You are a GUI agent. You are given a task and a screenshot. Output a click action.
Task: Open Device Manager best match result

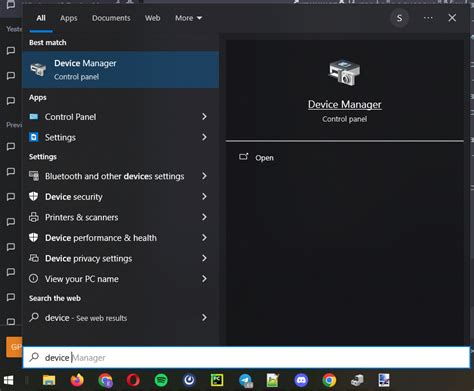pyautogui.click(x=121, y=70)
